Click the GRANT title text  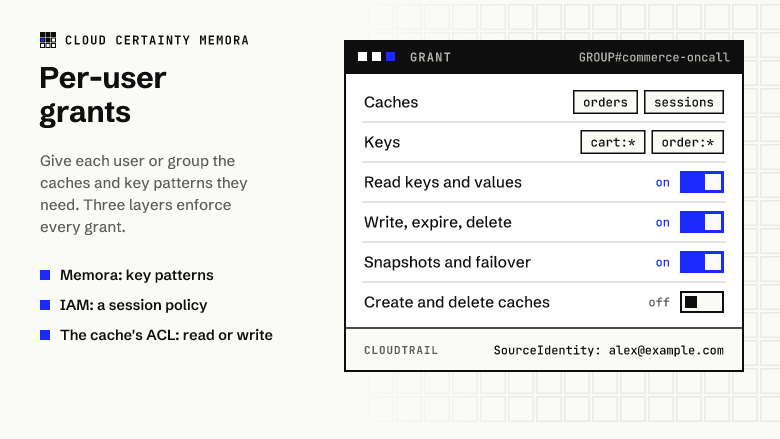(430, 57)
